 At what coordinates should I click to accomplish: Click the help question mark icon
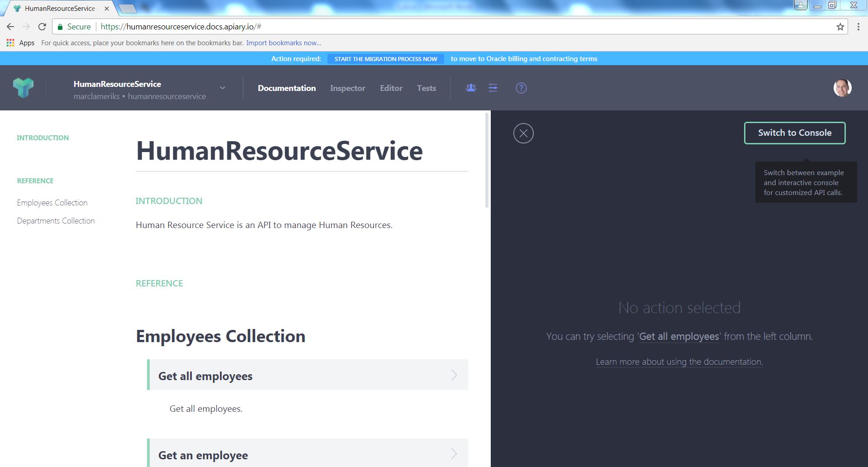point(521,88)
